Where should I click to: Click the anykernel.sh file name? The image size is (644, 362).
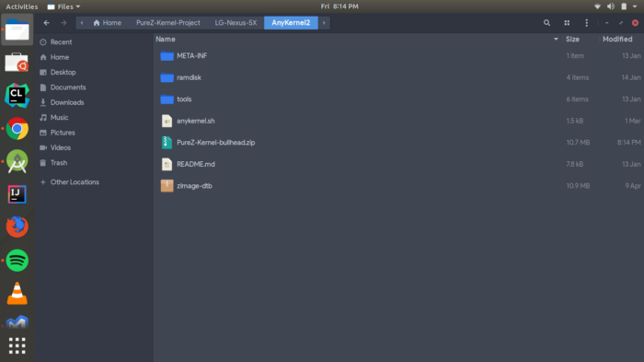(x=195, y=121)
